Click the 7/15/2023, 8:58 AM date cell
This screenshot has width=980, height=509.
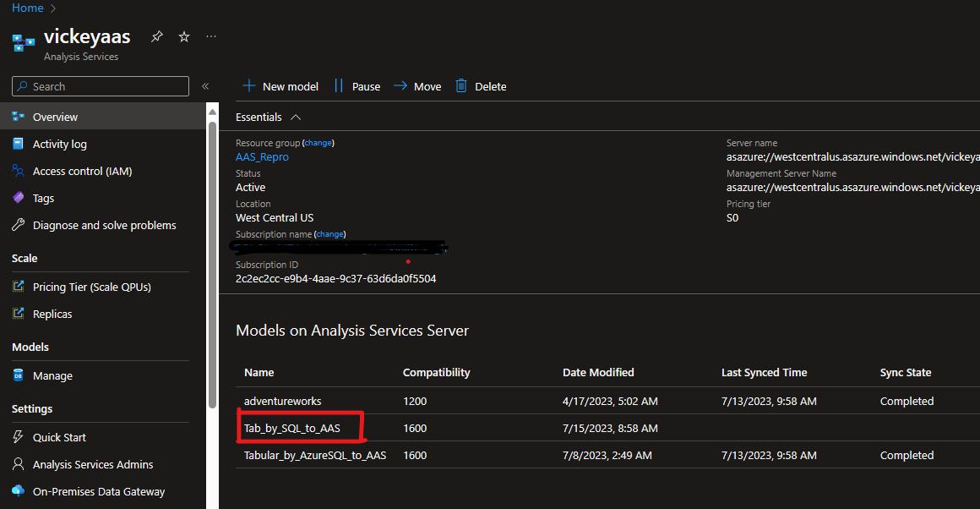pos(610,429)
